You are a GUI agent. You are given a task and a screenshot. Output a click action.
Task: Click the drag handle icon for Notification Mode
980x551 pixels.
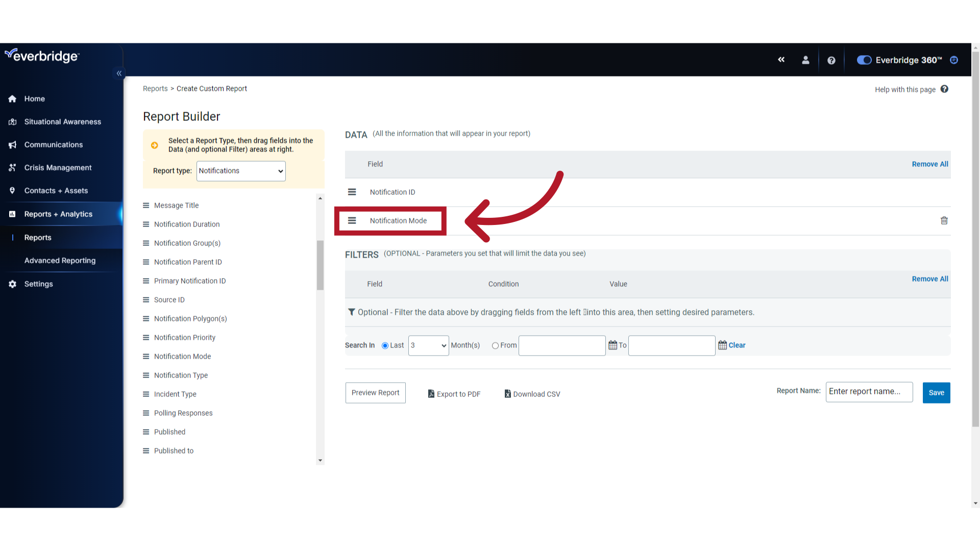351,220
